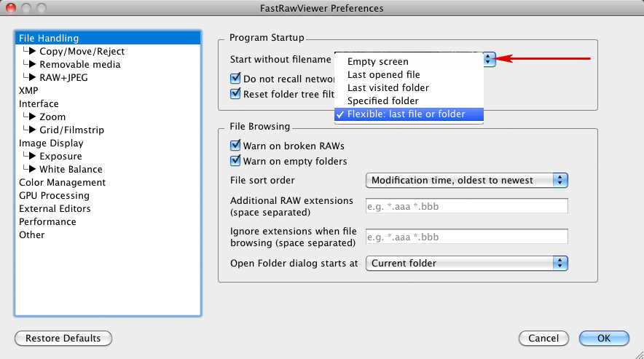The width and height of the screenshot is (644, 359).
Task: Open the File sort order dropdown
Action: pos(466,181)
